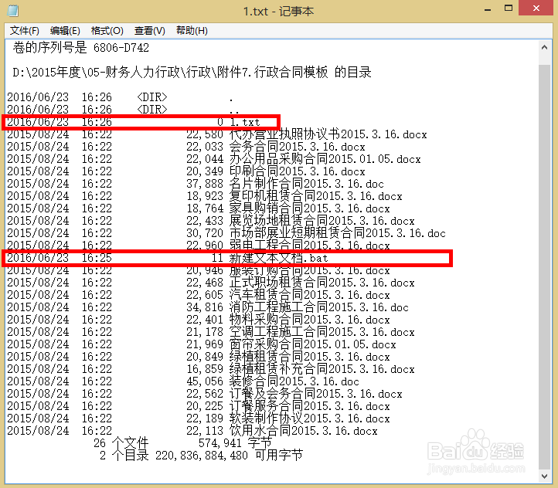Open the 文件(F) menu

24,31
